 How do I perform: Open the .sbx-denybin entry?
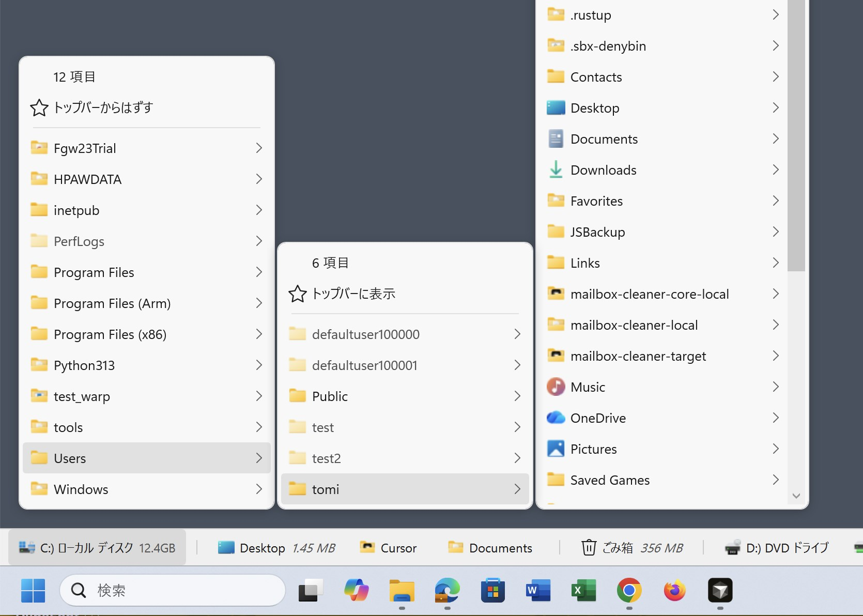tap(664, 45)
